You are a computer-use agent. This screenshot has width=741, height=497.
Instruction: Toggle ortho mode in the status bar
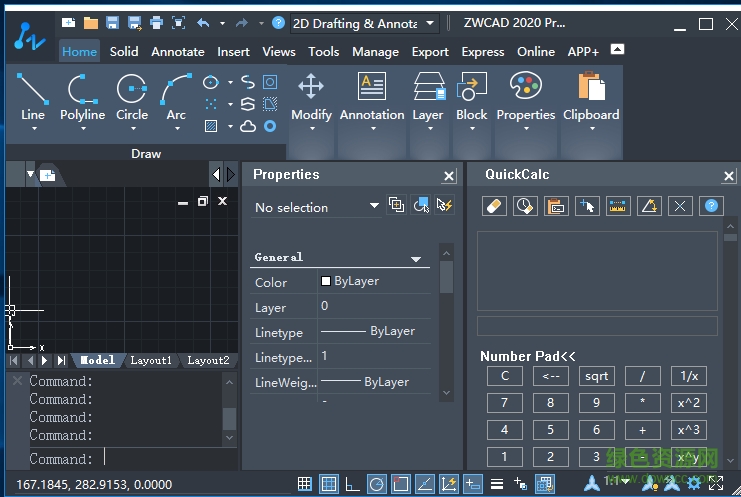[352, 484]
